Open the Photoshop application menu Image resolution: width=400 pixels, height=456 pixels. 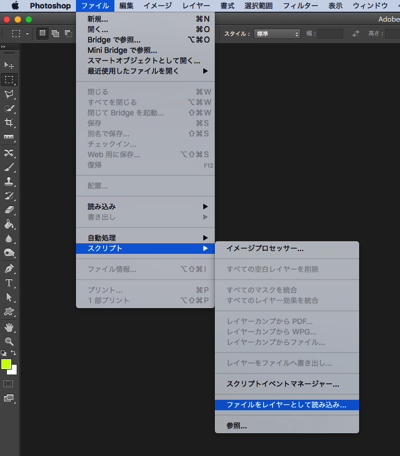[50, 6]
